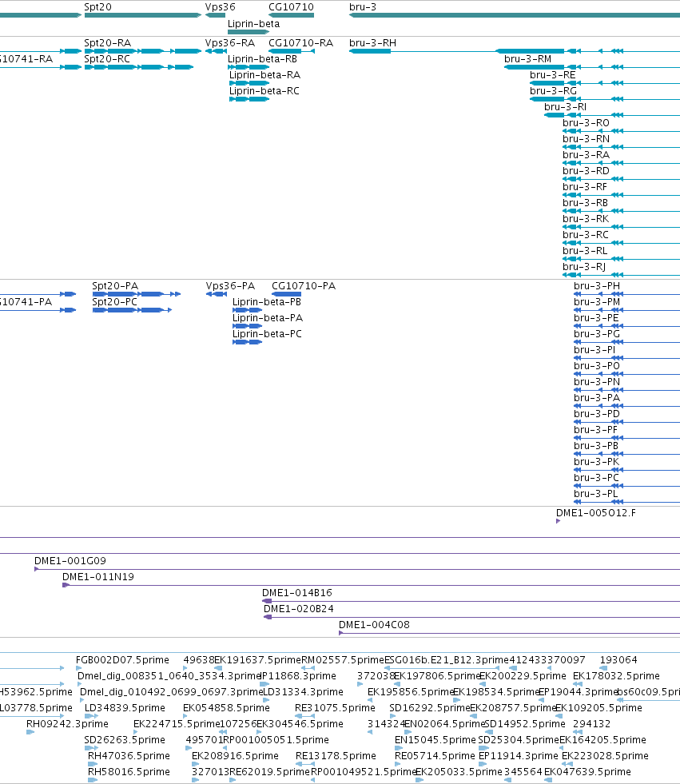
Task: Select protein Liprin-beta-PC
Action: pyautogui.click(x=267, y=334)
